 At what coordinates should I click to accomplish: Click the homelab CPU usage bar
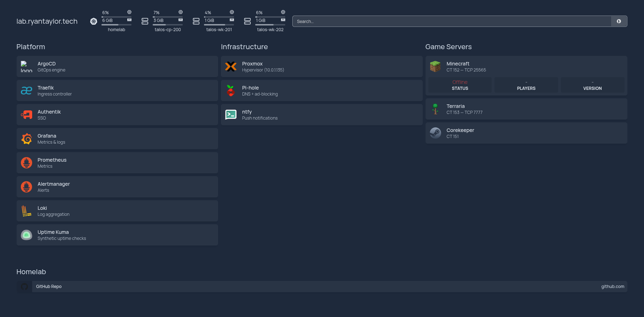tap(117, 17)
